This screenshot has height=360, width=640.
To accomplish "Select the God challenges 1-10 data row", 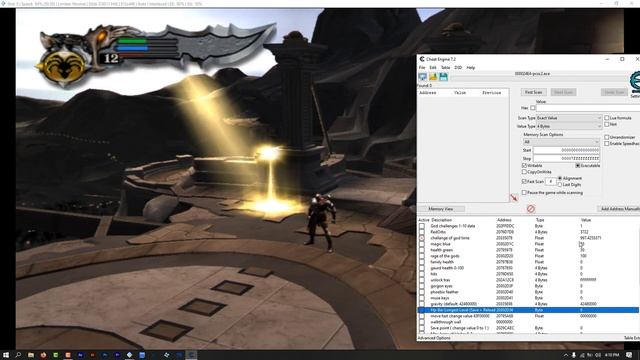I will click(x=529, y=226).
